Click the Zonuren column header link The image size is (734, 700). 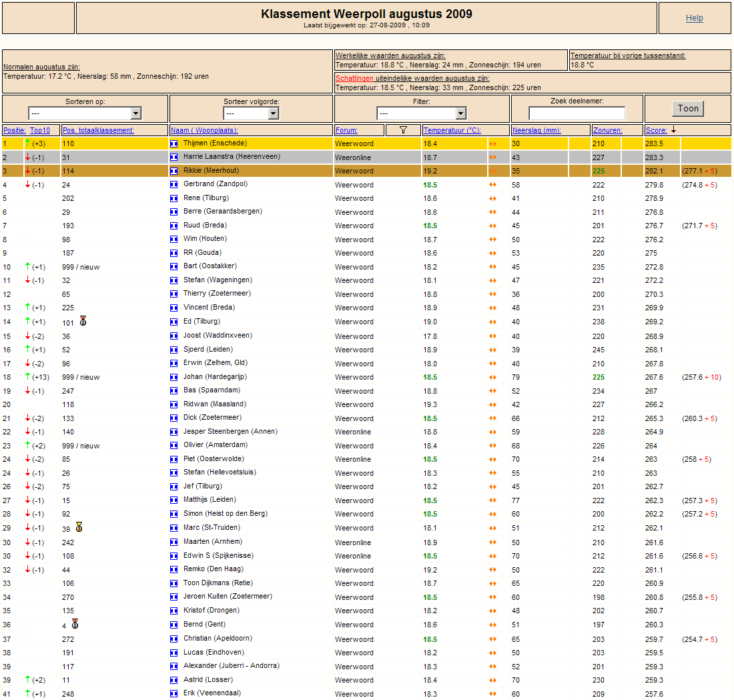608,130
